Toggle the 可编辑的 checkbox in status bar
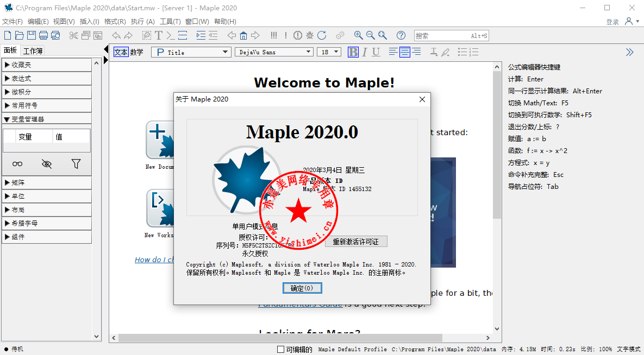Image resolution: width=644 pixels, height=355 pixels. pos(280,349)
